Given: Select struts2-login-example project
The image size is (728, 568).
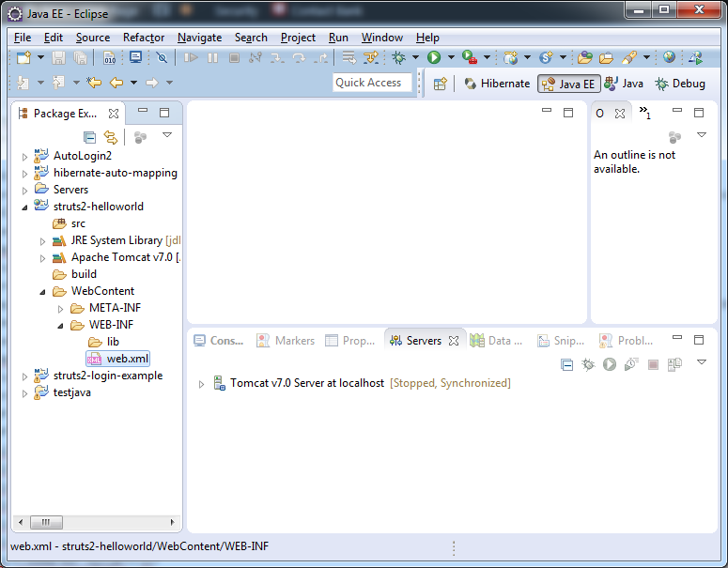Looking at the screenshot, I should click(x=99, y=376).
